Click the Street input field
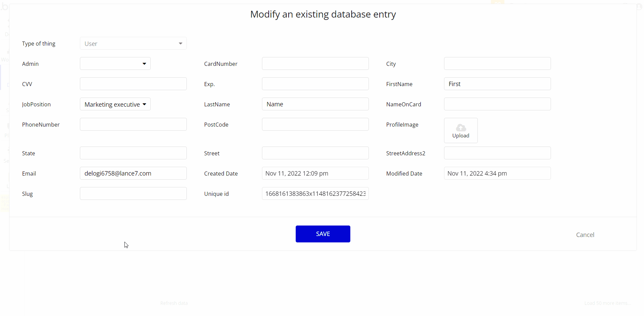The height and width of the screenshot is (316, 644). pyautogui.click(x=315, y=153)
